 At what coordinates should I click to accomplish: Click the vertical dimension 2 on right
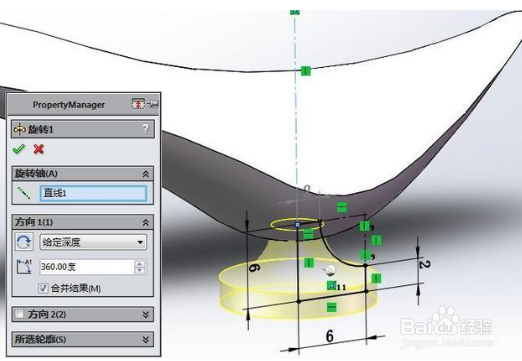[x=424, y=264]
